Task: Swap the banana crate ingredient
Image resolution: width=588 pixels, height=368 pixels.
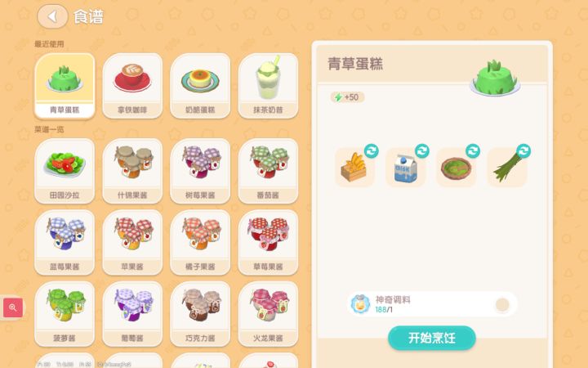Action: tap(372, 151)
